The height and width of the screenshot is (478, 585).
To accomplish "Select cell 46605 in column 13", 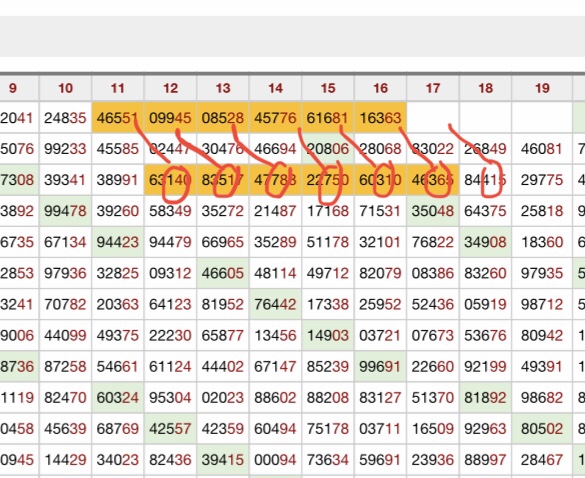I will tap(223, 273).
